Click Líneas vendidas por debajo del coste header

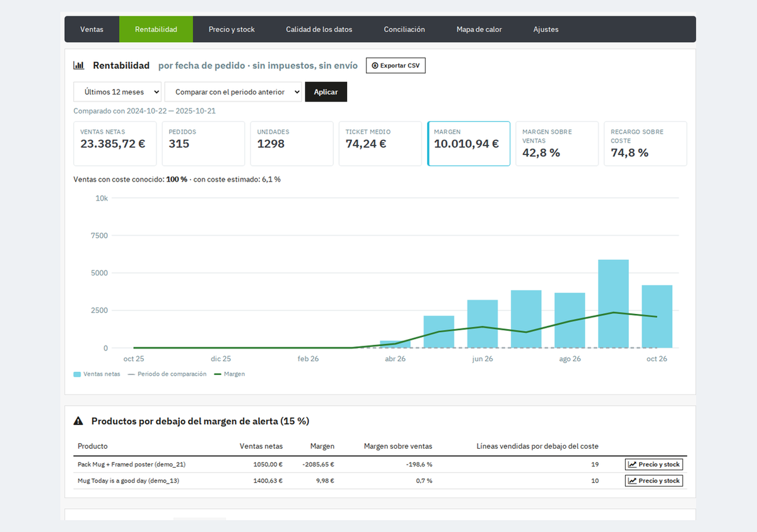tap(537, 446)
